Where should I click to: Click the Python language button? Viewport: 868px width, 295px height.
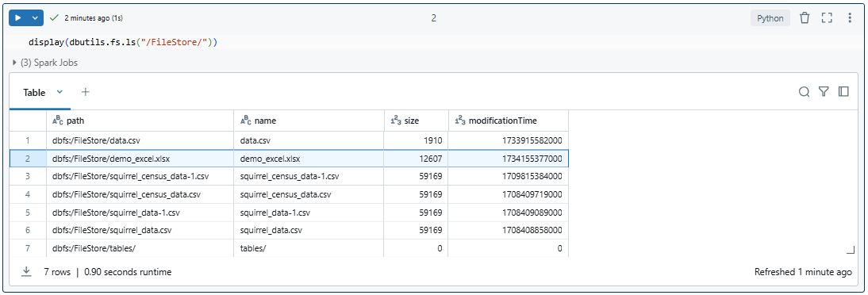click(770, 18)
